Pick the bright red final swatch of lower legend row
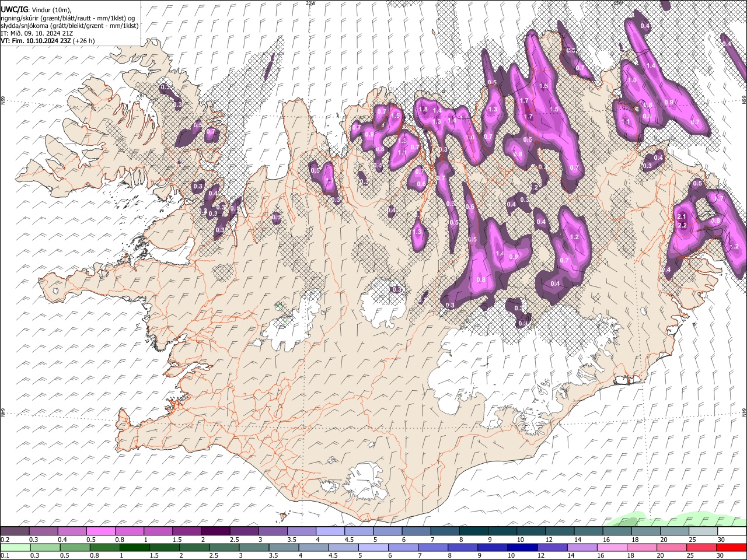 click(732, 548)
